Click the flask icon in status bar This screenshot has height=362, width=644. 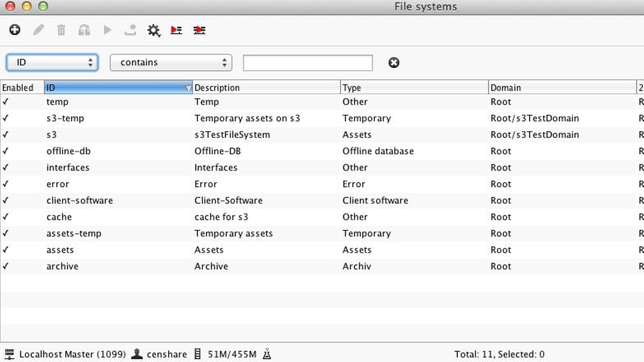coord(267,354)
